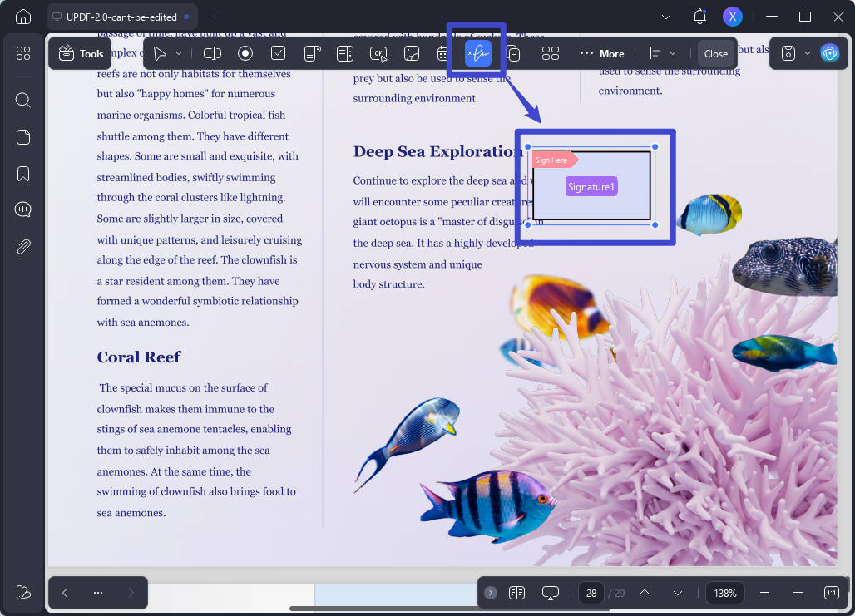Go to the next page with down arrow
The width and height of the screenshot is (855, 616).
678,593
